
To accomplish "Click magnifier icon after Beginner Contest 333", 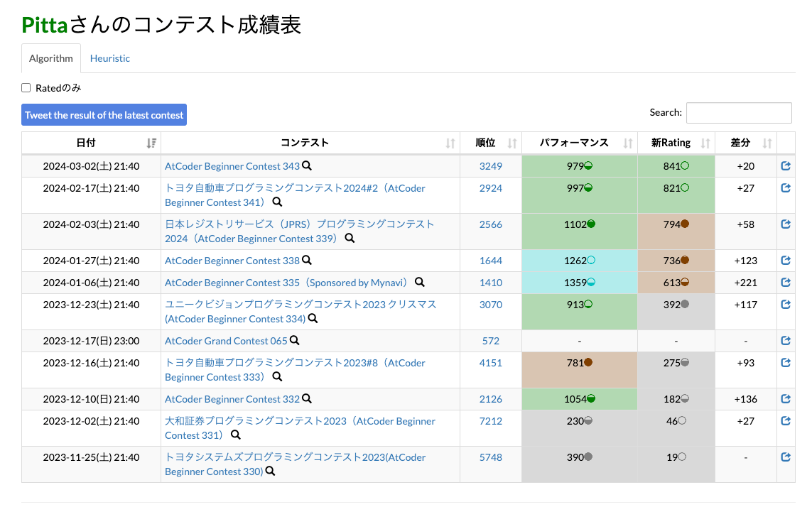I will click(278, 376).
